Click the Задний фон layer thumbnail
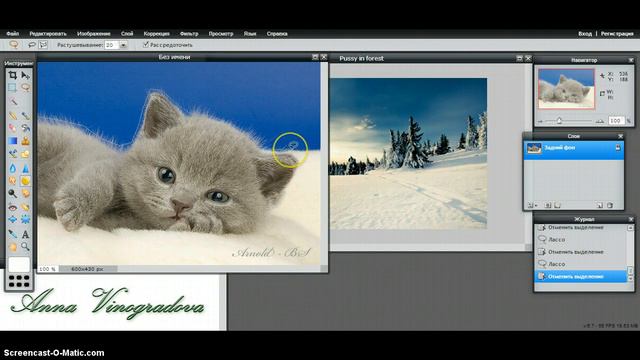 point(533,148)
